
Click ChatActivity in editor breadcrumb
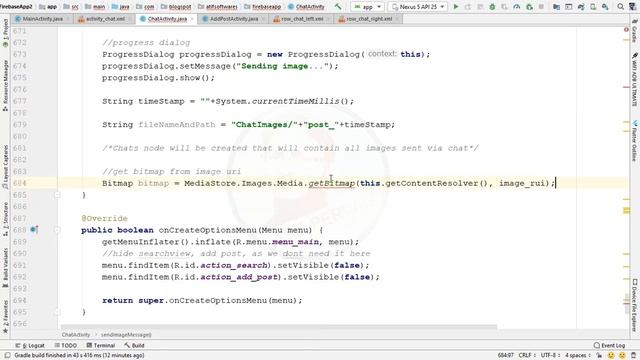[x=76, y=335]
